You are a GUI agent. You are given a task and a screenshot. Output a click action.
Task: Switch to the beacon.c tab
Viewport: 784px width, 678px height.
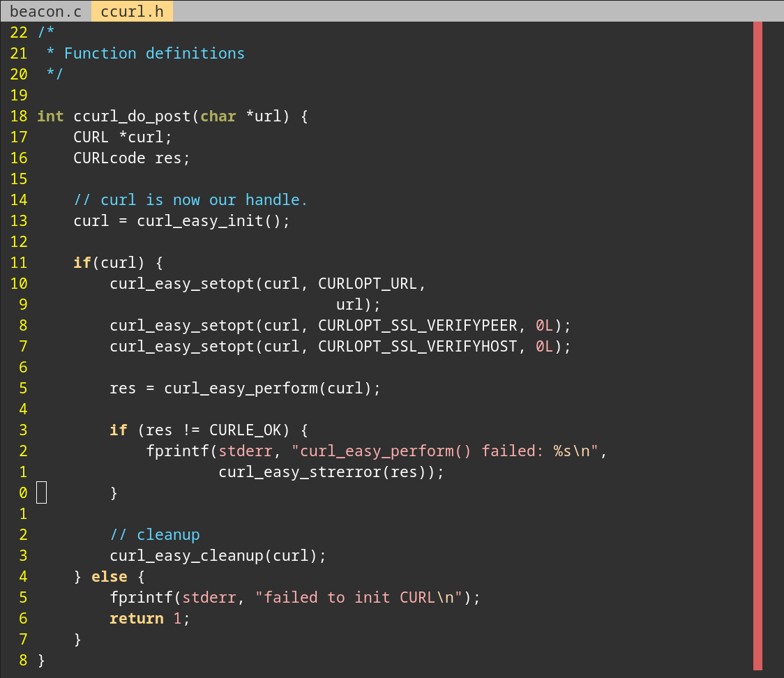tap(45, 11)
